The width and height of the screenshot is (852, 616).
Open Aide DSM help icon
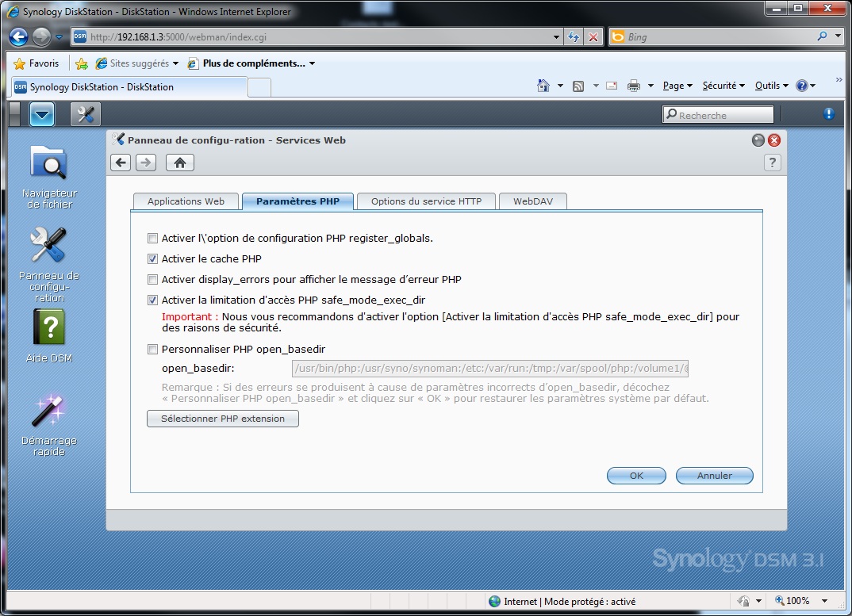click(x=49, y=335)
